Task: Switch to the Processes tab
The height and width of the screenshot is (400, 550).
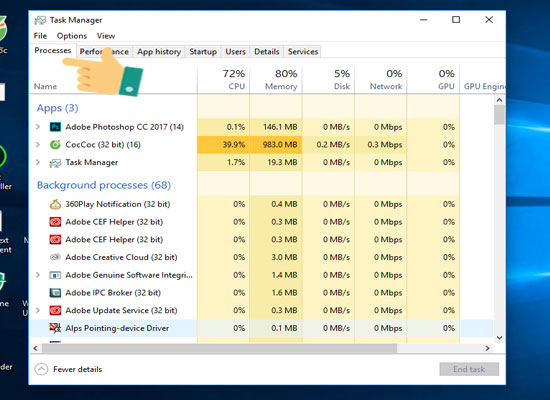Action: click(x=53, y=51)
